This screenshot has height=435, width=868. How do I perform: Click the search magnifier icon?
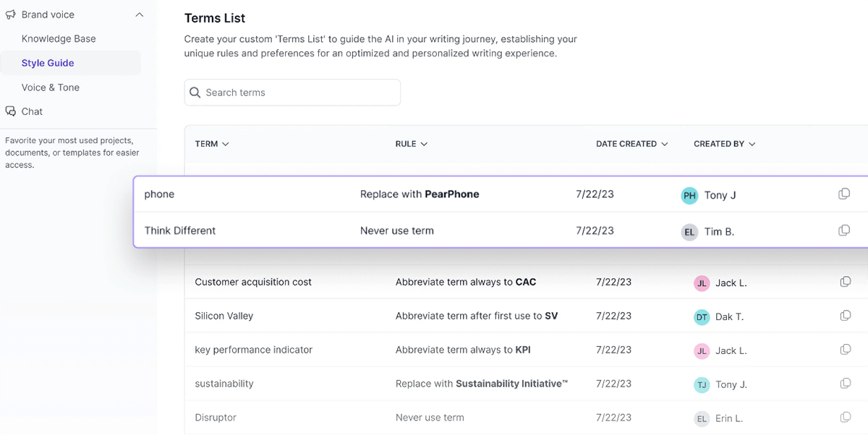[x=195, y=92]
